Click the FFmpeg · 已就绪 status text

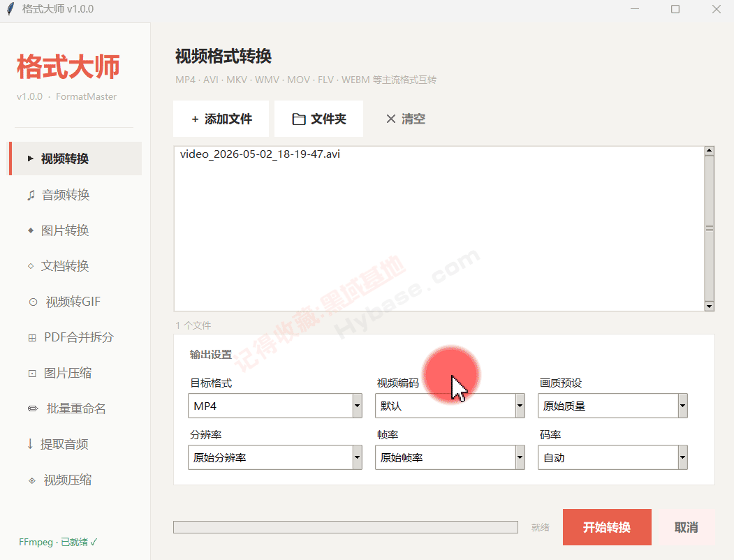coord(58,543)
